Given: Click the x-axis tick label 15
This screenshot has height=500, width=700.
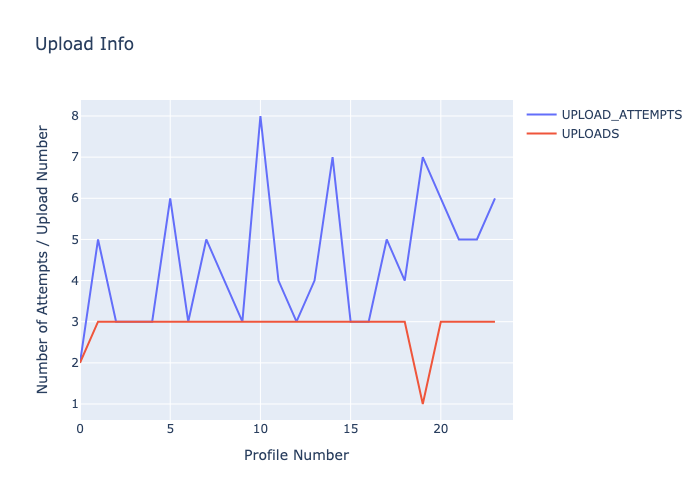Looking at the screenshot, I should [x=351, y=429].
